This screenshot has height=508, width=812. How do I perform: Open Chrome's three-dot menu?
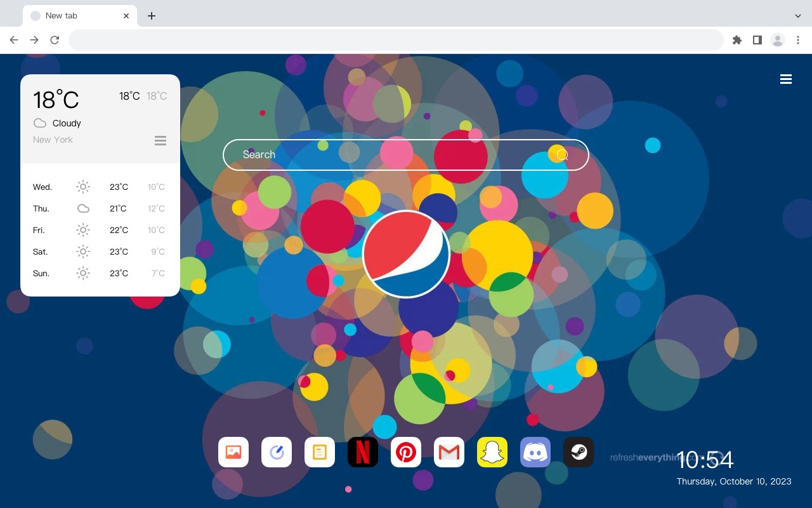tap(798, 40)
